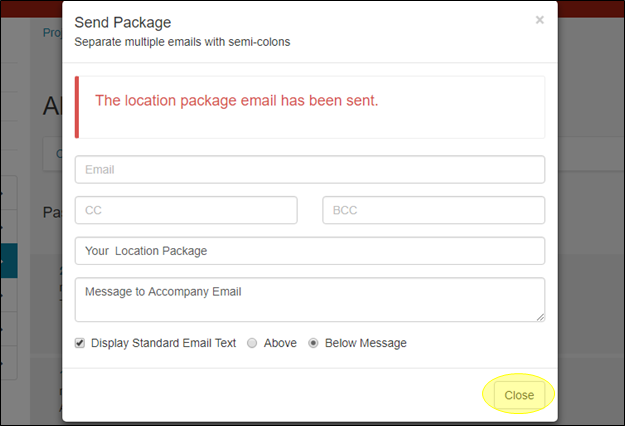Select the Above radio button
The width and height of the screenshot is (625, 426).
253,343
